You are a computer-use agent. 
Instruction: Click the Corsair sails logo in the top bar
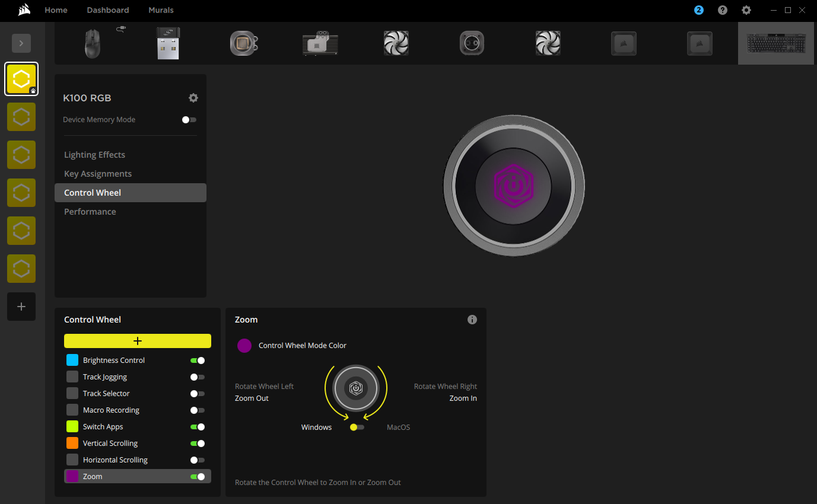click(x=24, y=10)
